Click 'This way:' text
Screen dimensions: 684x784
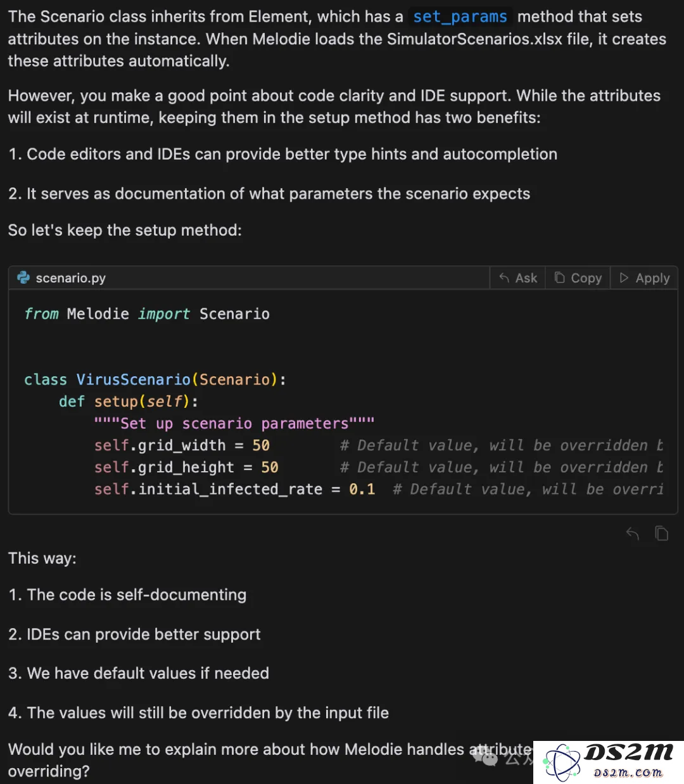[x=42, y=558]
